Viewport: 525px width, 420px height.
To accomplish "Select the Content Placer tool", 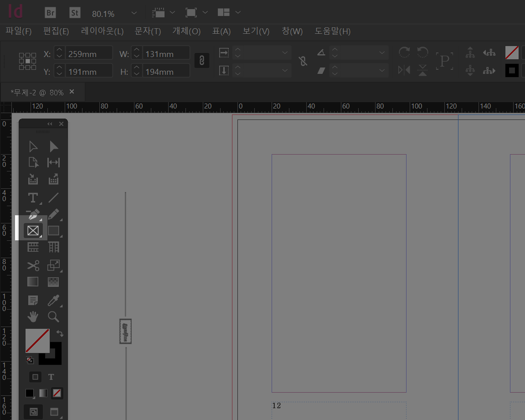I will tap(54, 179).
